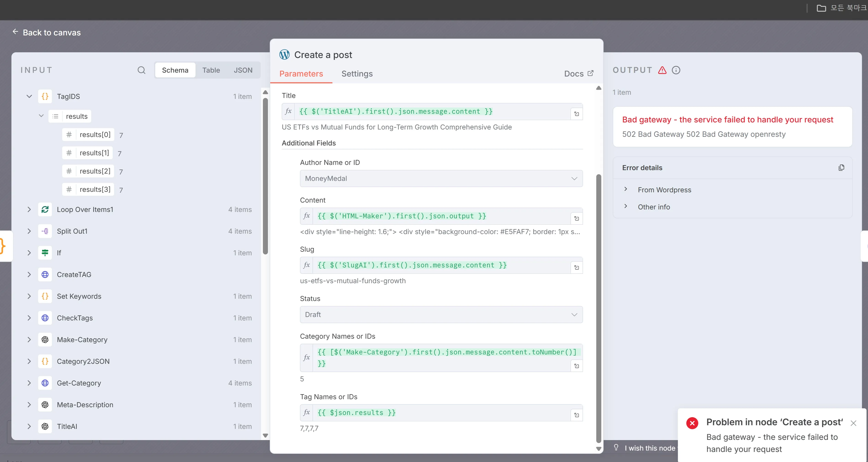Viewport: 868px width, 462px height.
Task: Click the output info circle icon
Action: pos(676,70)
